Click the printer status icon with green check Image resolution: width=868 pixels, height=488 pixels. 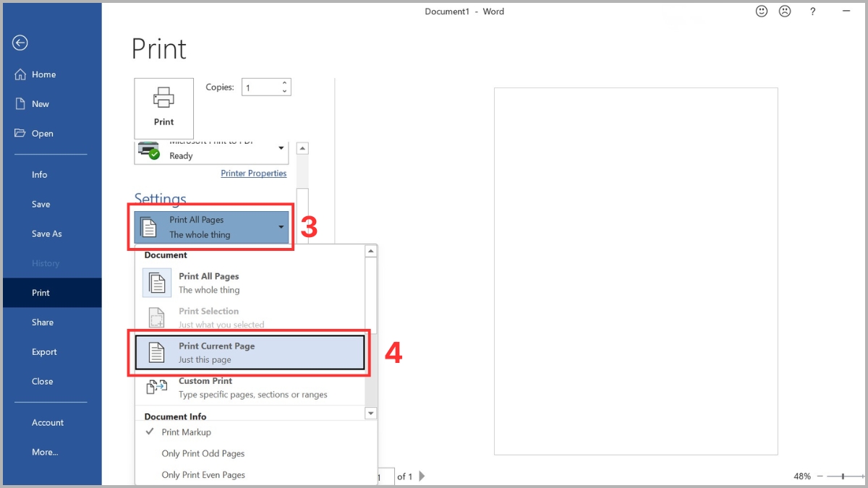coord(148,150)
